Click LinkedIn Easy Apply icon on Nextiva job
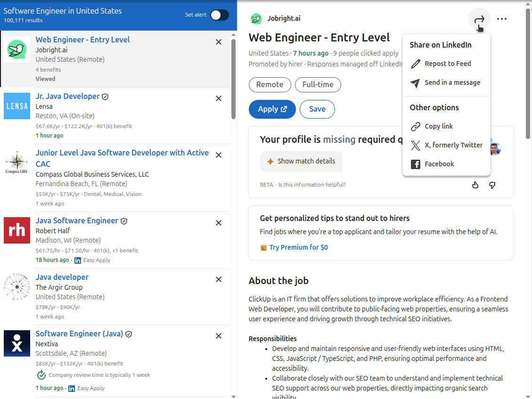 tap(72, 389)
